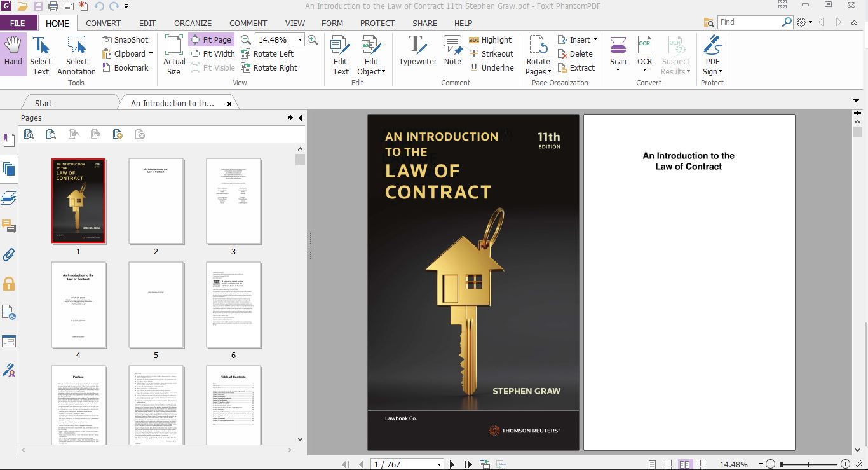This screenshot has height=470, width=868.
Task: Rotate the view right
Action: [x=269, y=67]
